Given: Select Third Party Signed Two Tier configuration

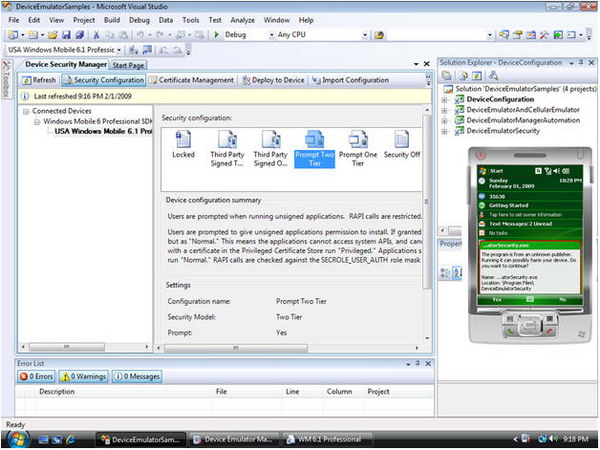Looking at the screenshot, I should click(x=227, y=148).
